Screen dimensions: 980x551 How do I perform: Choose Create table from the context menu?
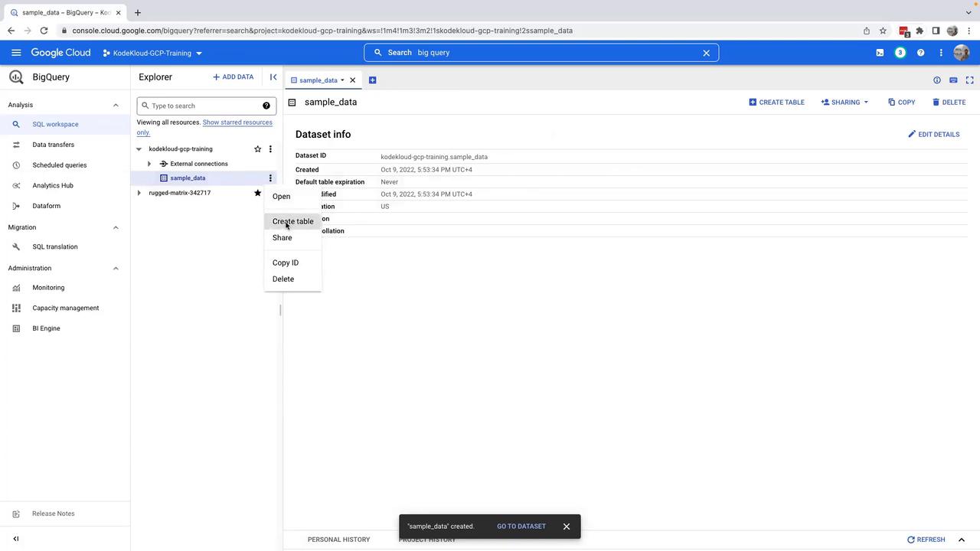pos(292,221)
